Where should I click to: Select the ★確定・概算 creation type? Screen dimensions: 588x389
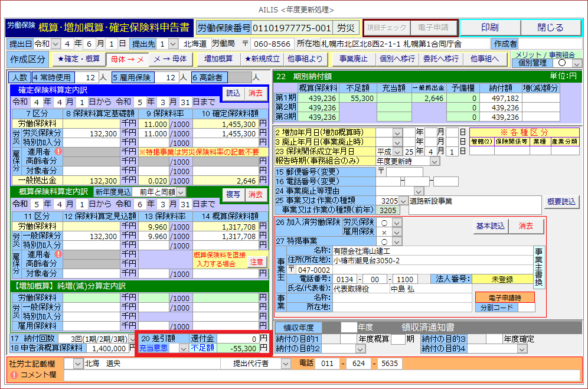(x=79, y=59)
